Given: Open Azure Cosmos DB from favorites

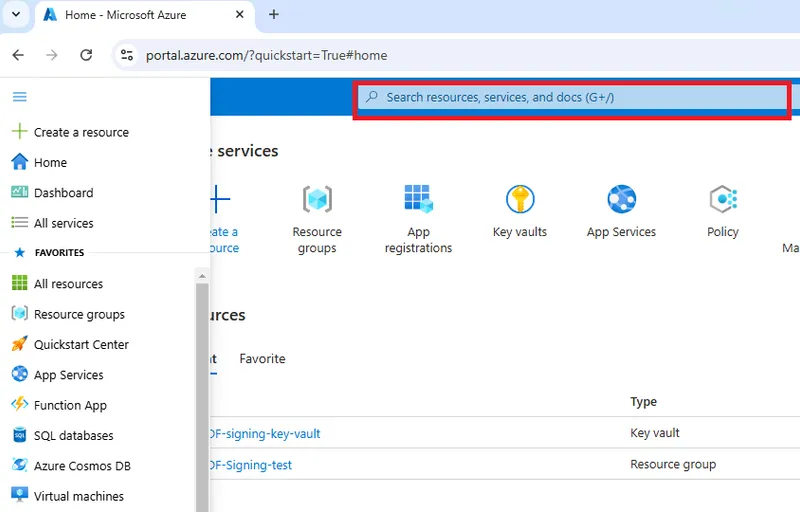Looking at the screenshot, I should coord(82,466).
